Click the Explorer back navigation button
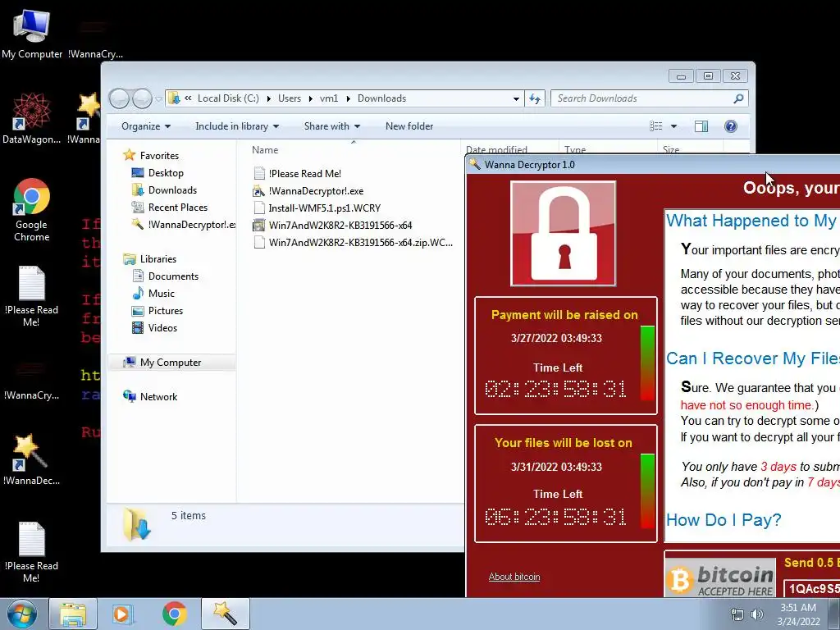This screenshot has height=630, width=840. coord(120,98)
